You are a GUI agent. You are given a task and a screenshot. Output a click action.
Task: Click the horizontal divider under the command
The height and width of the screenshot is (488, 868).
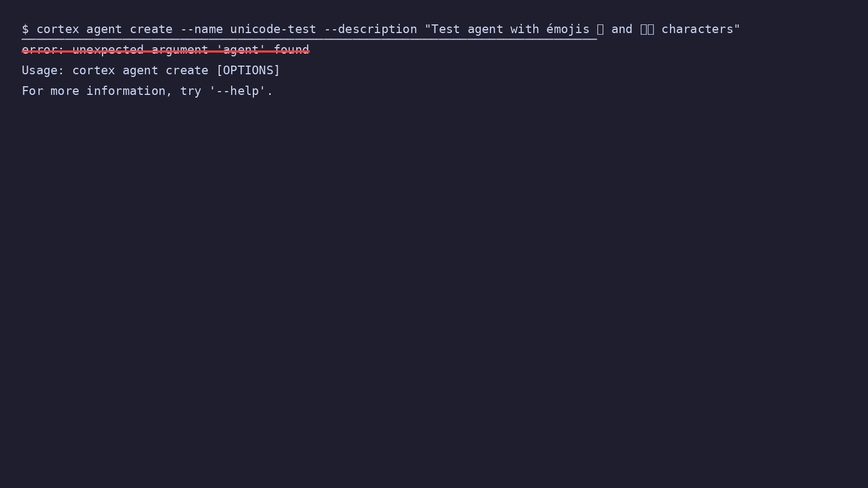click(309, 39)
